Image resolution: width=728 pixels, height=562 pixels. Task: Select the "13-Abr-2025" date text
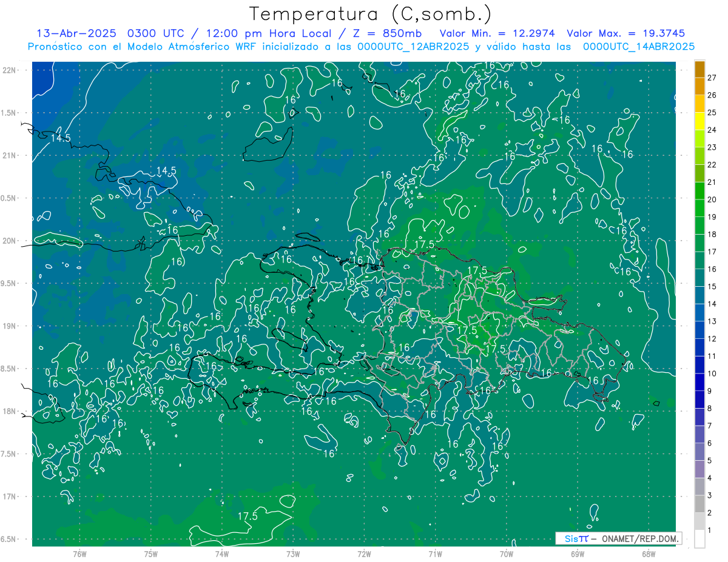tap(77, 33)
